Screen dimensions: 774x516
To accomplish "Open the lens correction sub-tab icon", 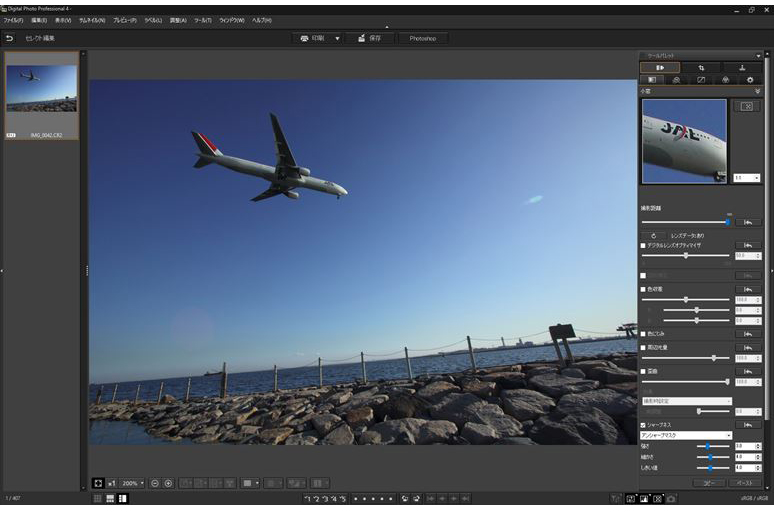I will [x=652, y=79].
